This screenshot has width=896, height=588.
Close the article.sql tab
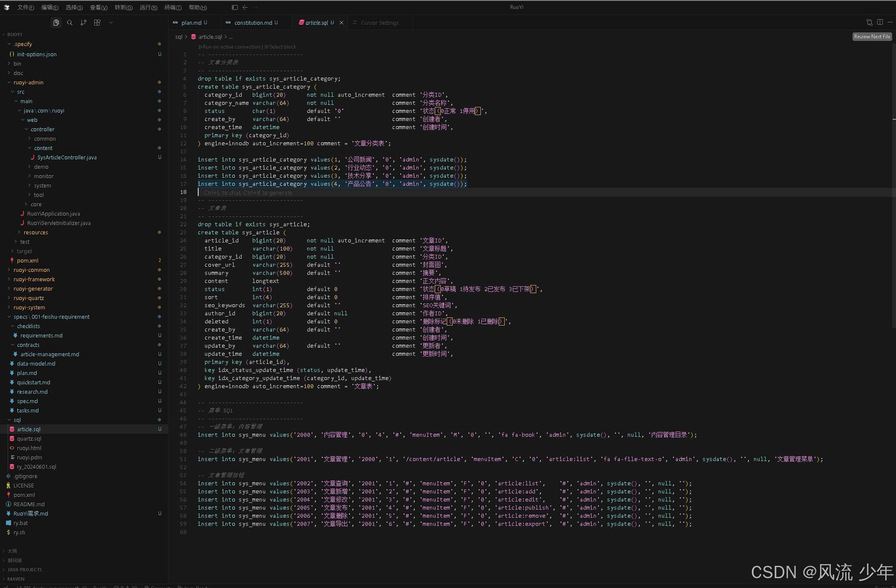pyautogui.click(x=341, y=23)
